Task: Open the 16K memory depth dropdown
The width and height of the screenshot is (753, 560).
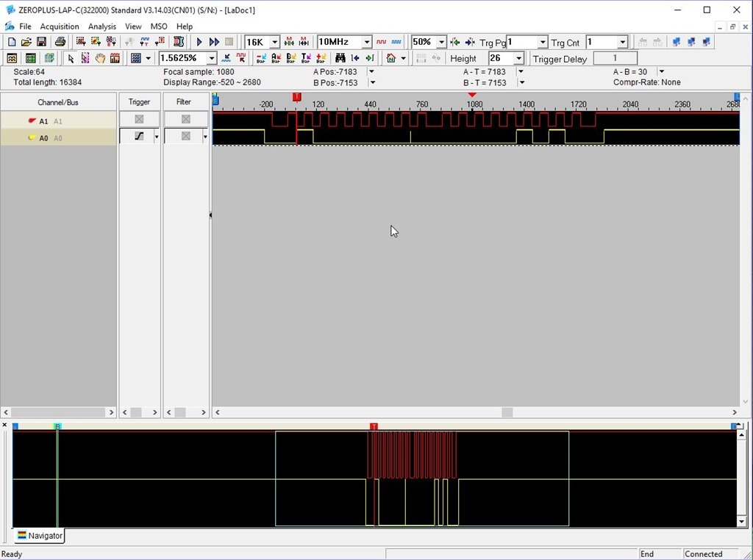Action: (x=275, y=43)
